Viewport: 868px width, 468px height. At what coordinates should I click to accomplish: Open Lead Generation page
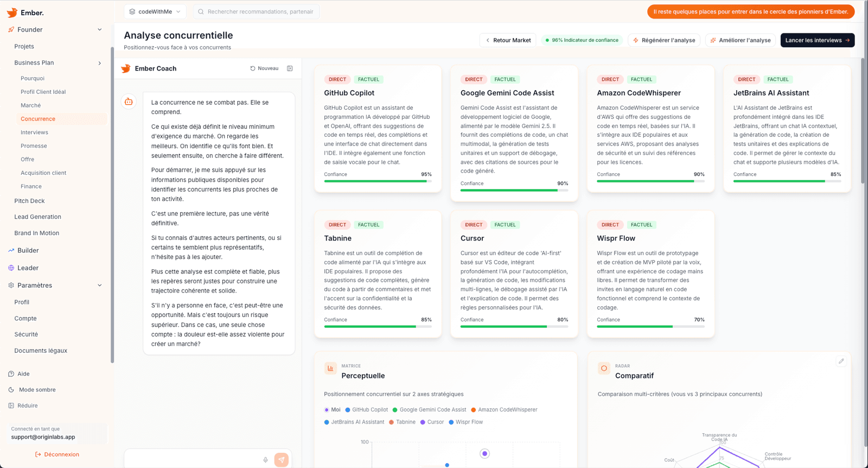click(37, 217)
